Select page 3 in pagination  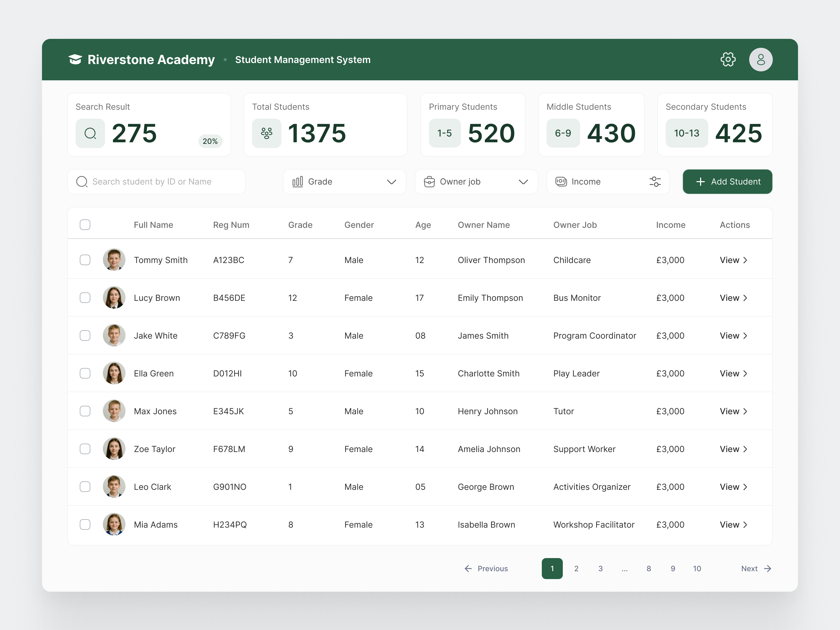click(x=600, y=569)
